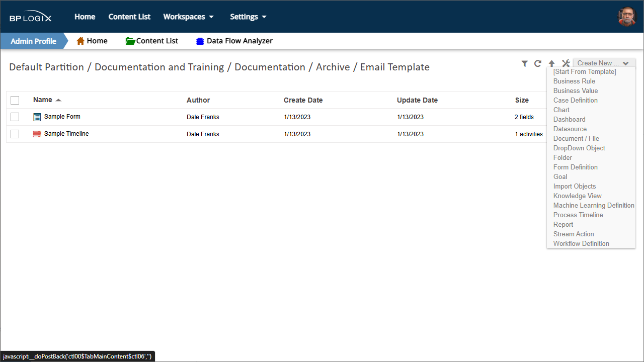This screenshot has width=644, height=362.
Task: Click the blue Data Flow Analyzer icon
Action: coord(200,41)
